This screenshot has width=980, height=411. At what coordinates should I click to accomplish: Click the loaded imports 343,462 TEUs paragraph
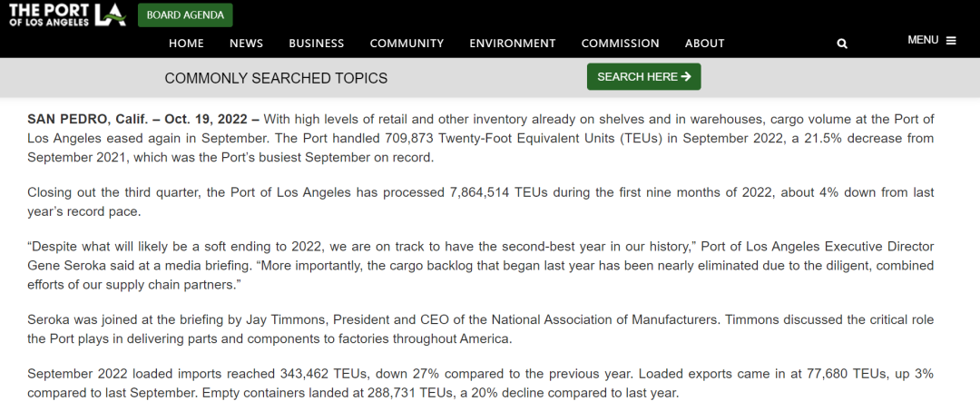point(480,384)
